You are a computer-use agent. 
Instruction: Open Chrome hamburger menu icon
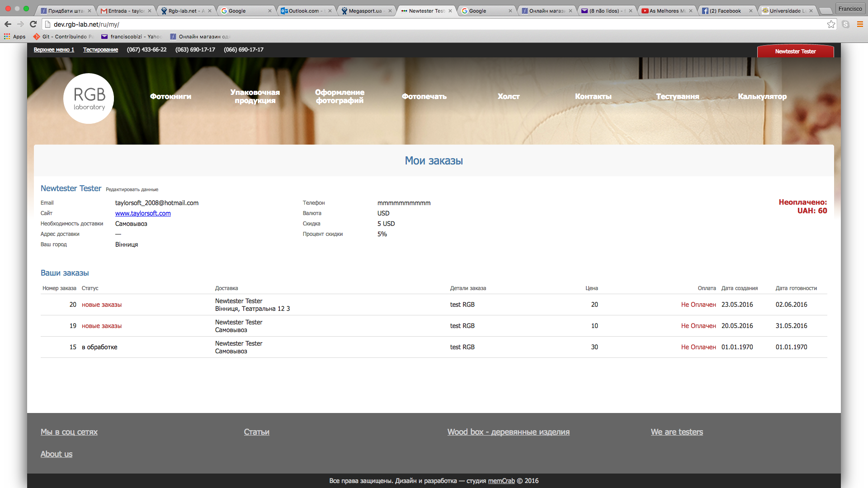coord(860,24)
